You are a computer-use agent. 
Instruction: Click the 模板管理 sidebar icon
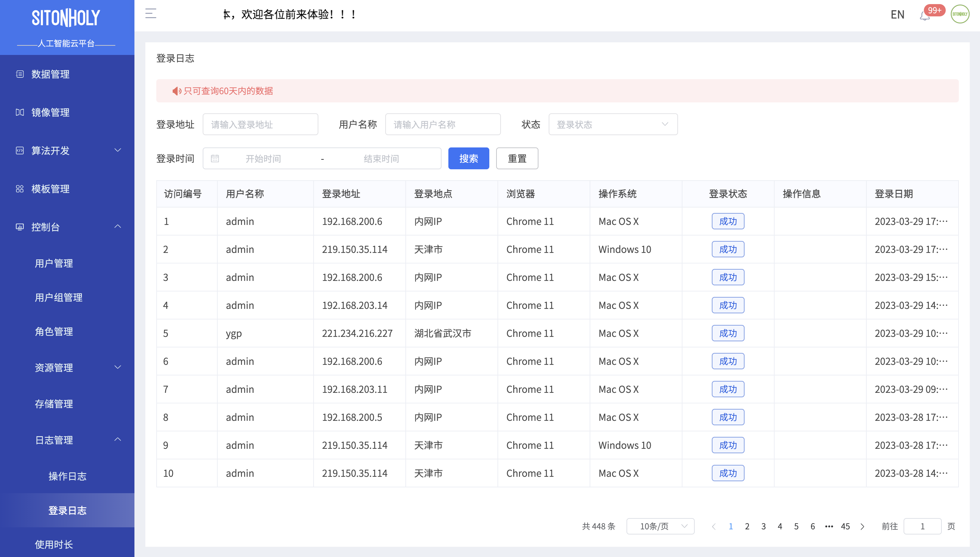tap(20, 189)
